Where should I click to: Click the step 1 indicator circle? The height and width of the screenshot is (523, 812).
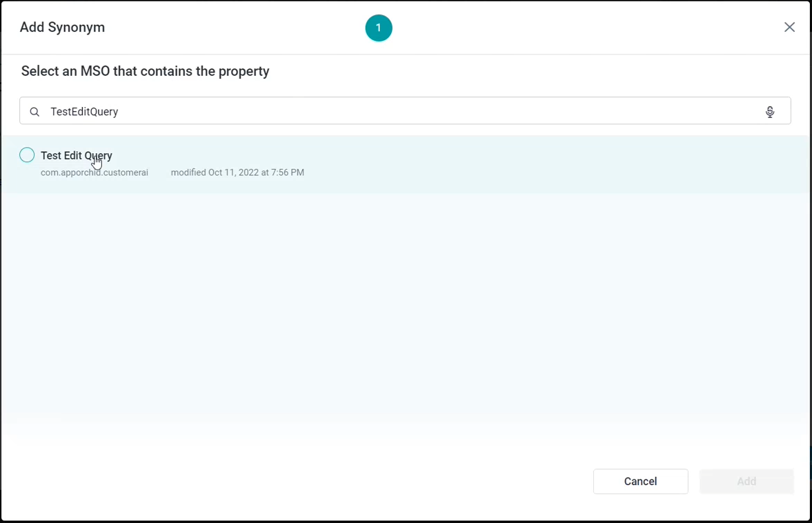(x=378, y=28)
